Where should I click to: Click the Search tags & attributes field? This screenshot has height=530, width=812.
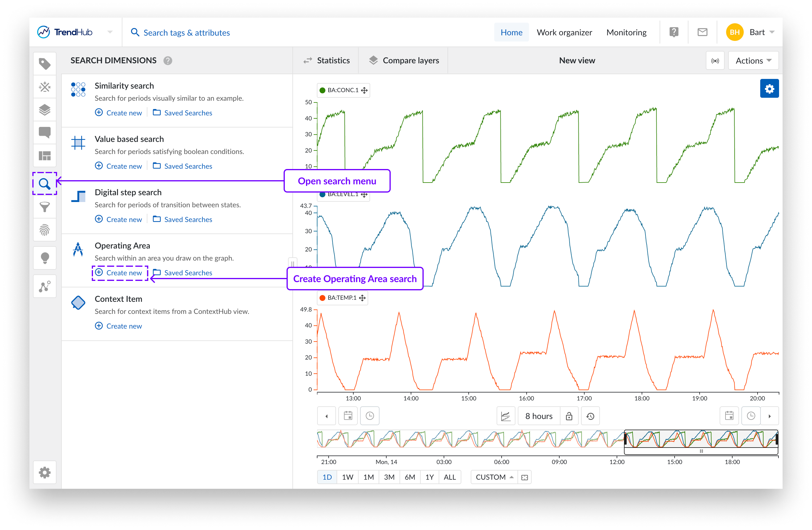click(x=186, y=33)
